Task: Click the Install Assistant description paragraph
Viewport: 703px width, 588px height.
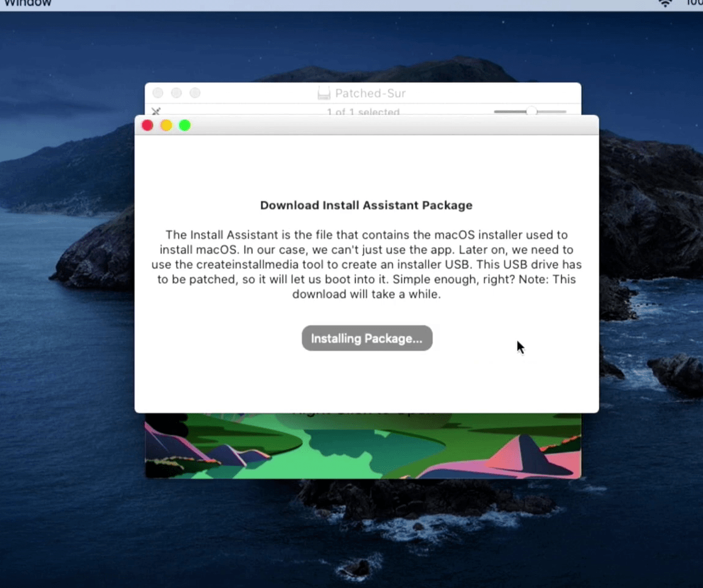Action: coord(366,264)
